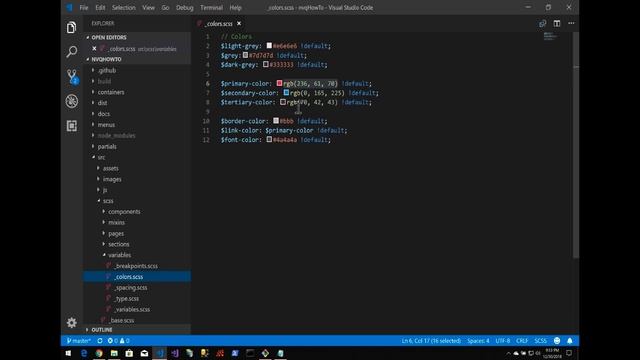Split the editor to the right

tap(557, 24)
